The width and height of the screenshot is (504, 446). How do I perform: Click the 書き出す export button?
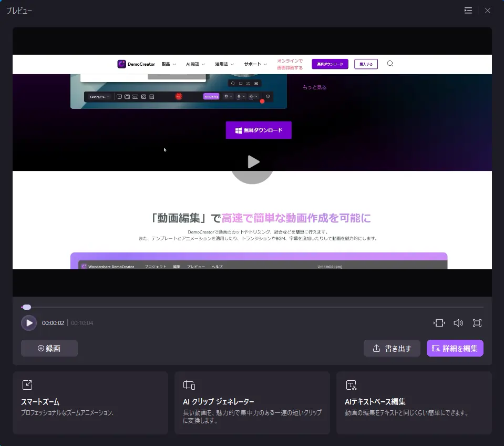click(x=392, y=348)
